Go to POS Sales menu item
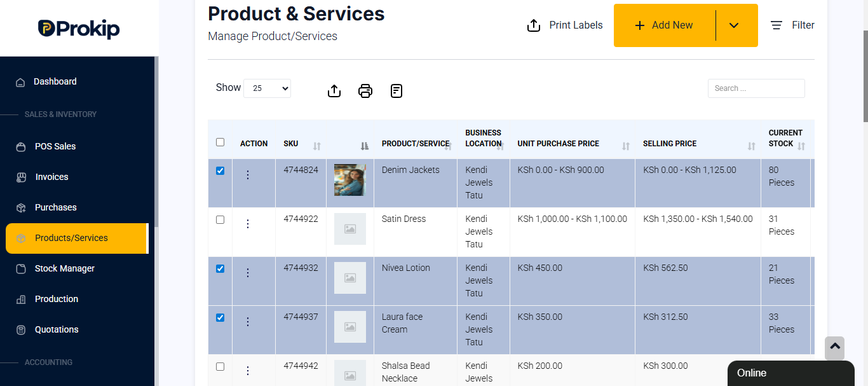The width and height of the screenshot is (868, 386). [55, 146]
